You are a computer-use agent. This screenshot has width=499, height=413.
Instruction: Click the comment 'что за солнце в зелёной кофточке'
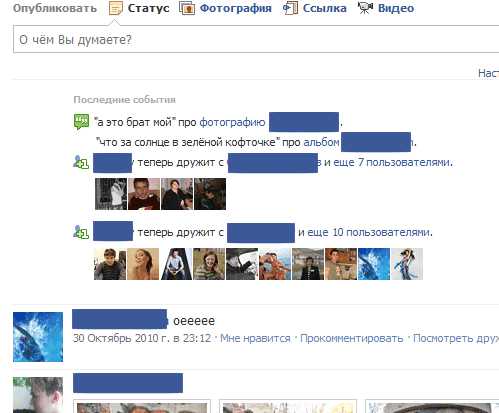click(x=187, y=142)
